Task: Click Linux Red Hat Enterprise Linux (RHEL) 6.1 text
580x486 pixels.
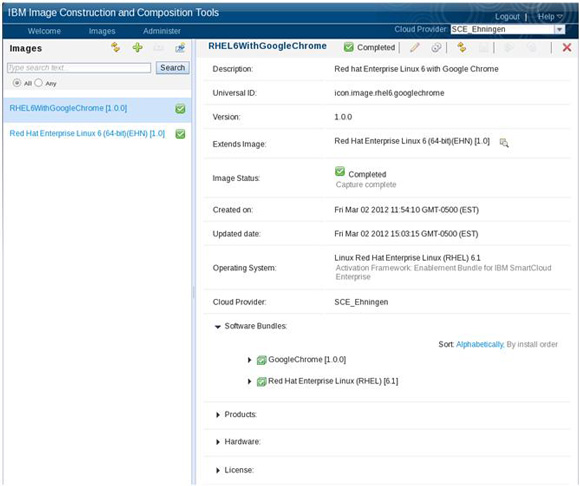Action: point(407,258)
